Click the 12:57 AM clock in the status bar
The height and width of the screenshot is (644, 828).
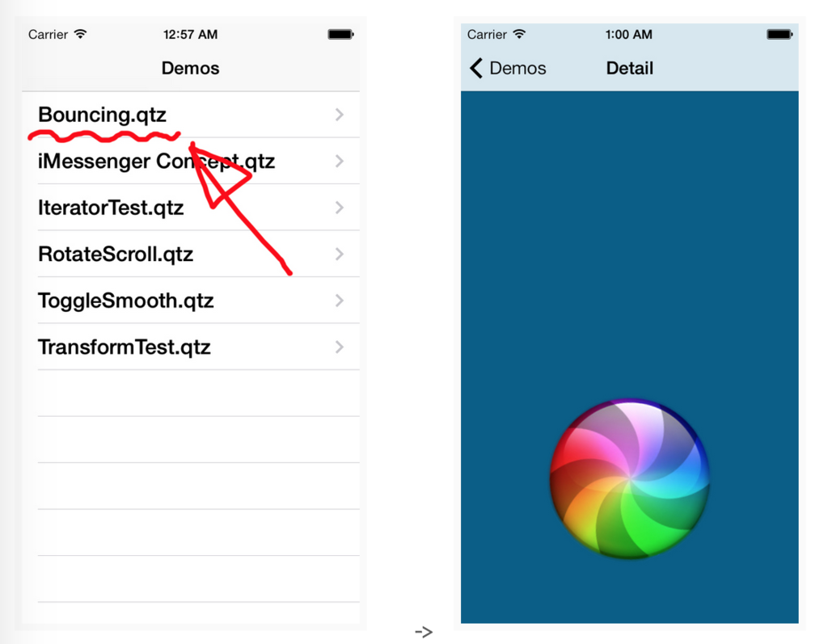pyautogui.click(x=190, y=34)
